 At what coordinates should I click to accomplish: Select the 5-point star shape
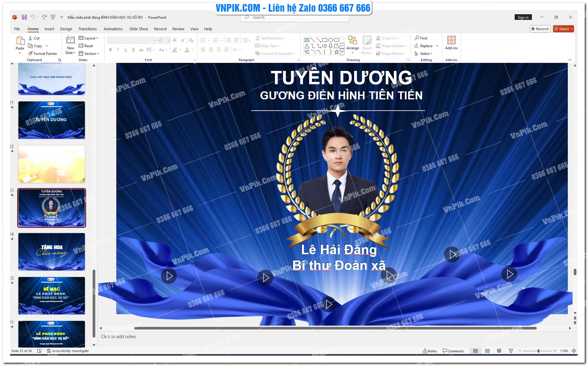point(336,52)
